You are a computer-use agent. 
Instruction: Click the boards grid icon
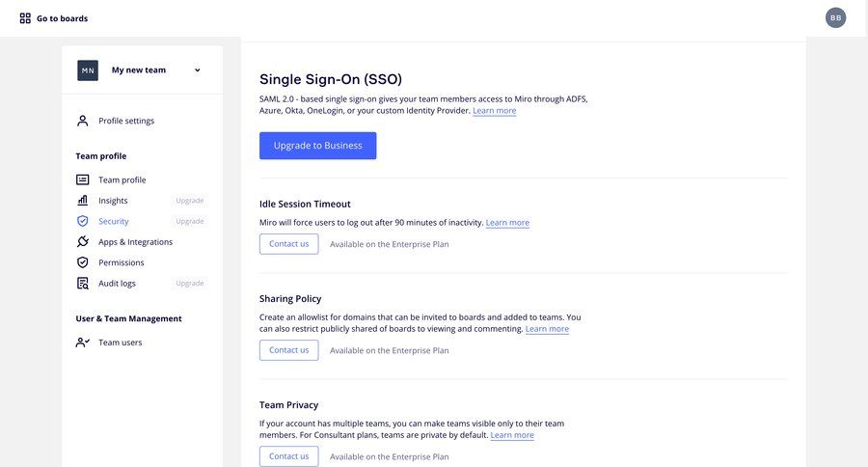point(25,18)
